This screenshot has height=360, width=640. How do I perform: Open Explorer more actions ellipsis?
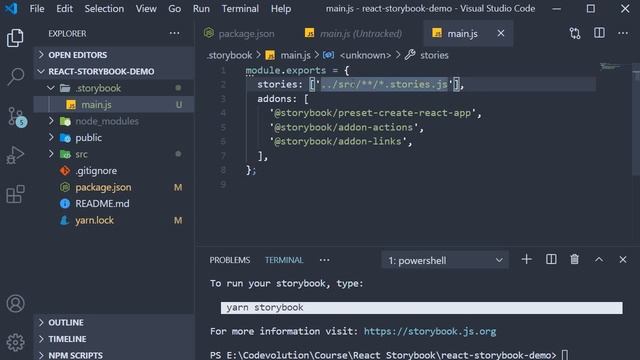(x=174, y=33)
